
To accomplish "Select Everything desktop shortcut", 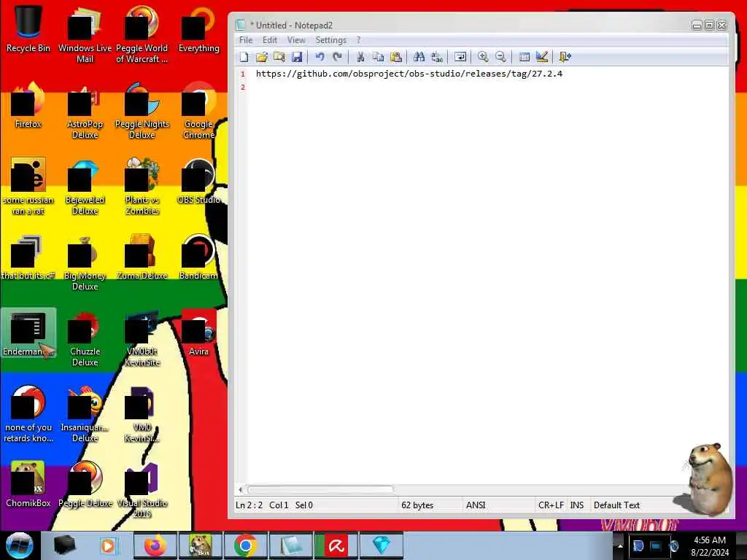I will 198,28.
